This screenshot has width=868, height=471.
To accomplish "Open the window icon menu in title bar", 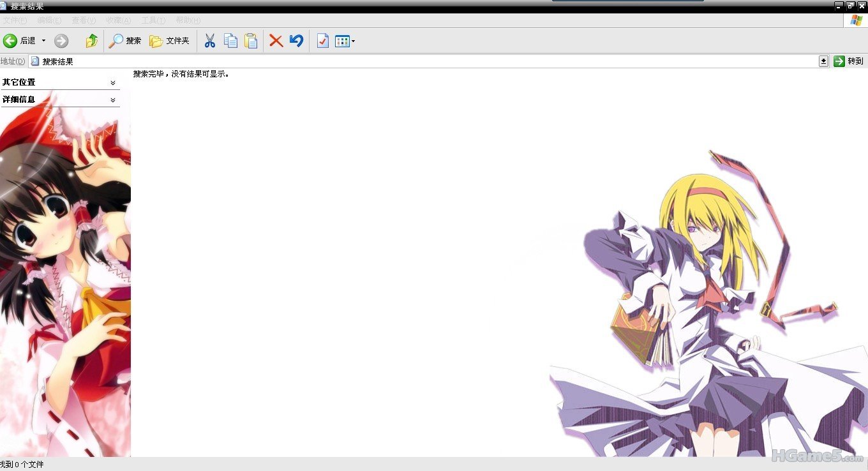I will [4, 6].
